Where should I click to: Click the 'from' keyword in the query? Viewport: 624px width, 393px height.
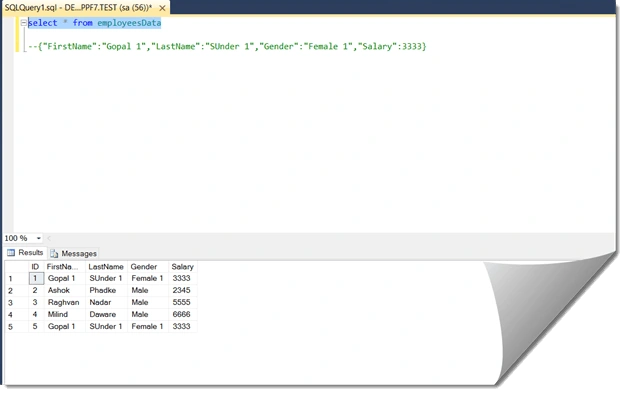(82, 23)
